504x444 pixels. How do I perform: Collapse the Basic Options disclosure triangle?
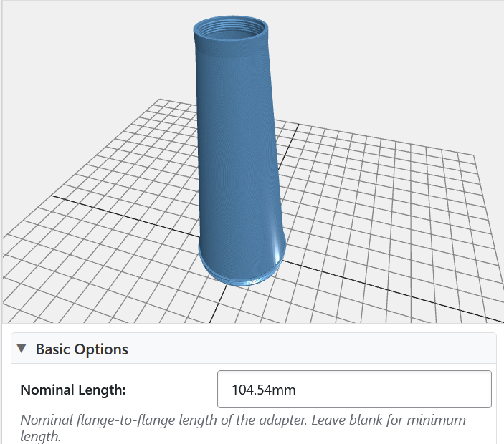pyautogui.click(x=22, y=349)
